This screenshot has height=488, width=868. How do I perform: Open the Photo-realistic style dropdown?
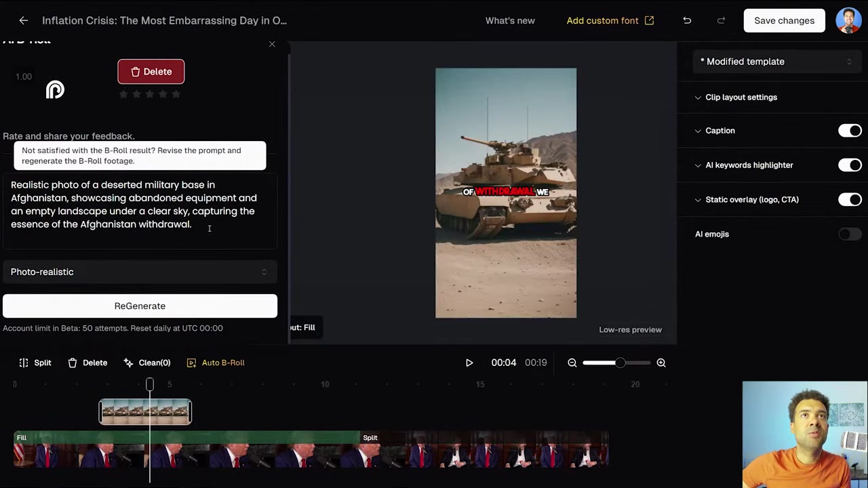pos(140,272)
